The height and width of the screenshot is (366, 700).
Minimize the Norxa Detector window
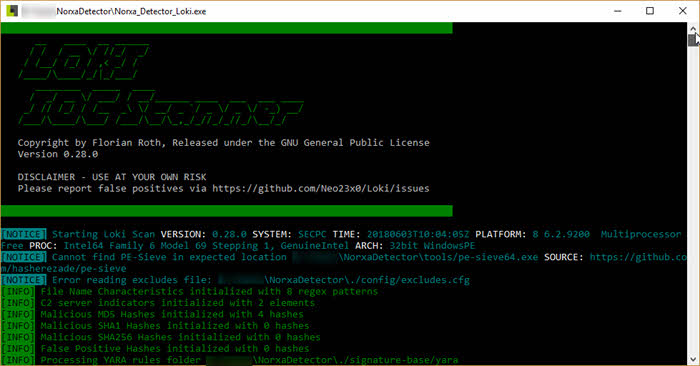[x=618, y=11]
